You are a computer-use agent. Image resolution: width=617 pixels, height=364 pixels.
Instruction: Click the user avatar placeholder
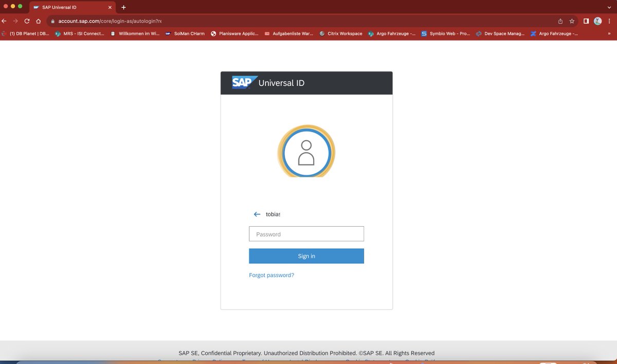point(306,152)
